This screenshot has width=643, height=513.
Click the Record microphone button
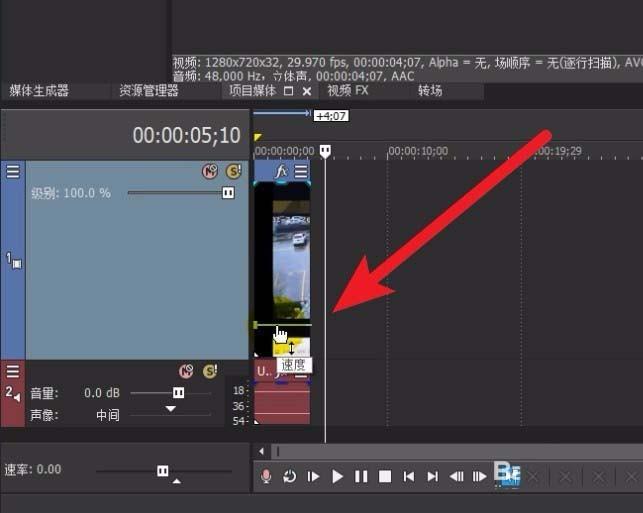266,477
